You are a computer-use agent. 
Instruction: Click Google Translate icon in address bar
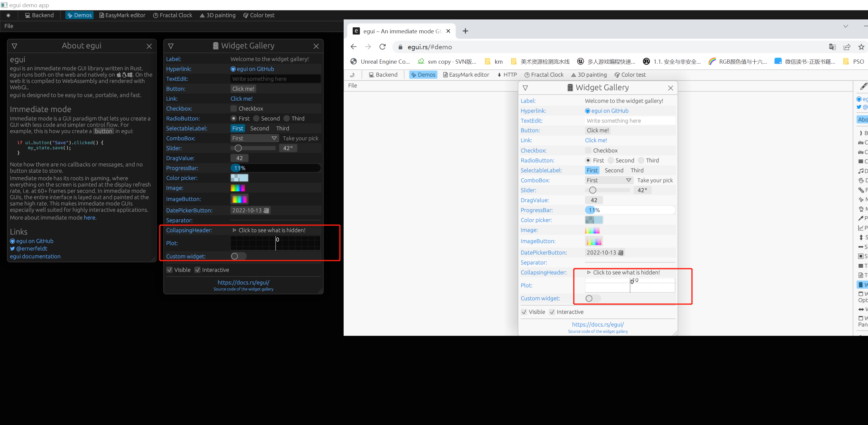[832, 47]
